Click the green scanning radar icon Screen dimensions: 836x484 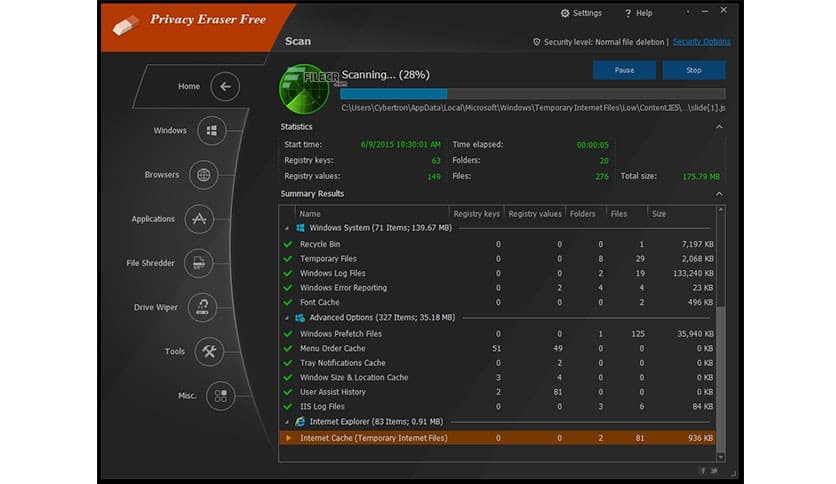[304, 89]
